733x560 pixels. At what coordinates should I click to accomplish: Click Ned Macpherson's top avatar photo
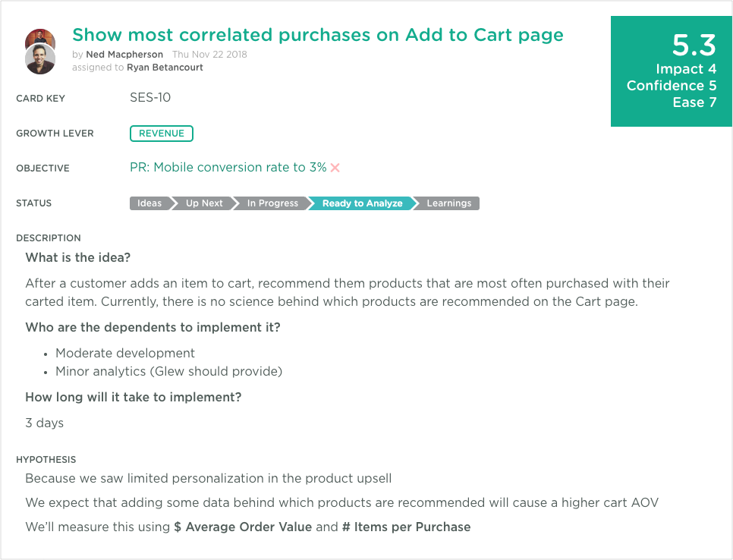click(40, 36)
